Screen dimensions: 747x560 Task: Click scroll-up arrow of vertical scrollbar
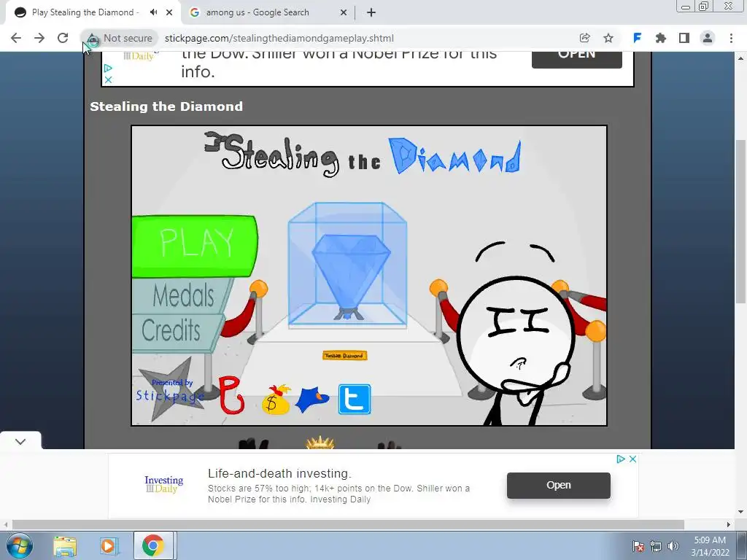pos(740,58)
